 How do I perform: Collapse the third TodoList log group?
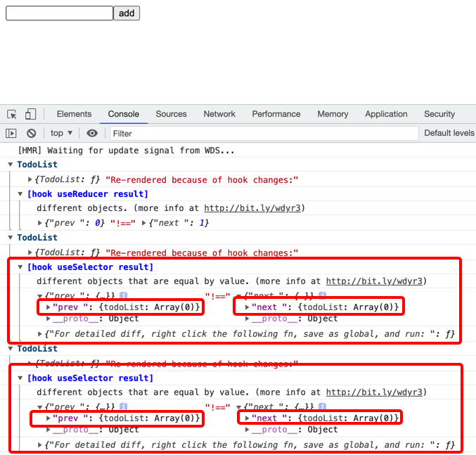11,349
